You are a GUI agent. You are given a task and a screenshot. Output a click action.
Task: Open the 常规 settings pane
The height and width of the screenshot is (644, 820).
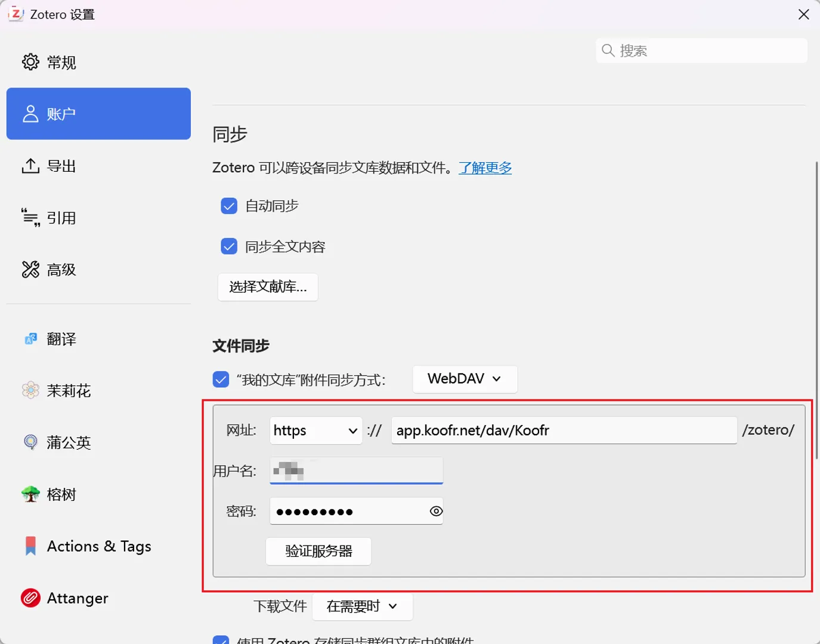[98, 62]
